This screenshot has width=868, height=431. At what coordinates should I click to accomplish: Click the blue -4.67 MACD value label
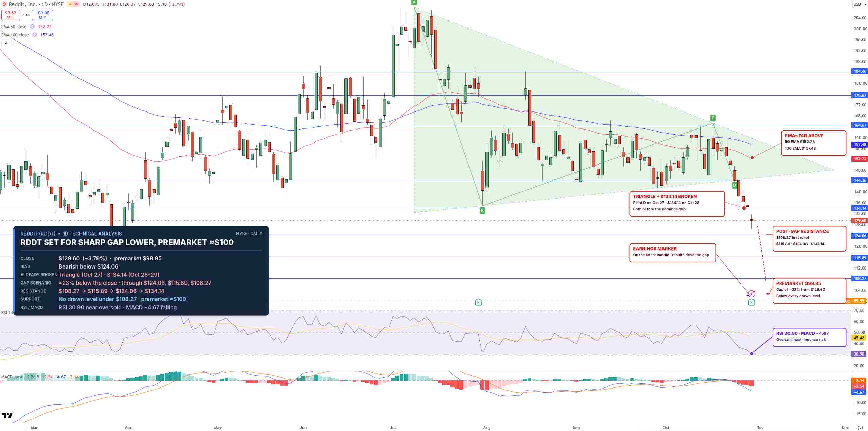click(x=859, y=392)
